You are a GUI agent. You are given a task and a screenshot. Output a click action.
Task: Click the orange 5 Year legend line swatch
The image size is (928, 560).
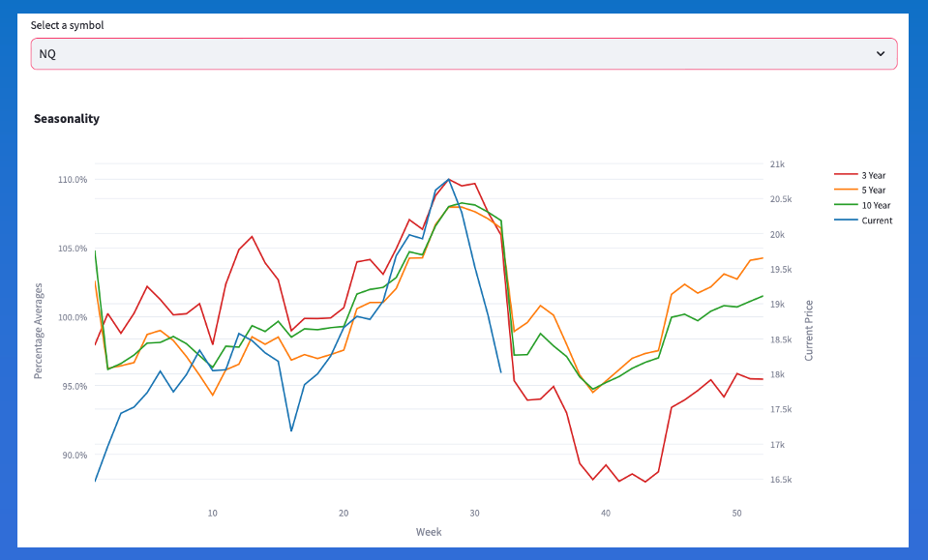click(845, 191)
